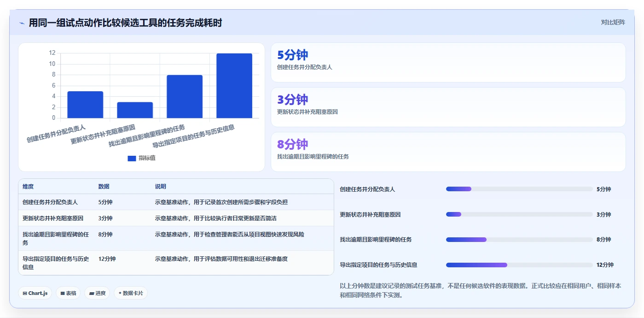
Task: Click the lightning icon beside the header title
Action: point(22,23)
